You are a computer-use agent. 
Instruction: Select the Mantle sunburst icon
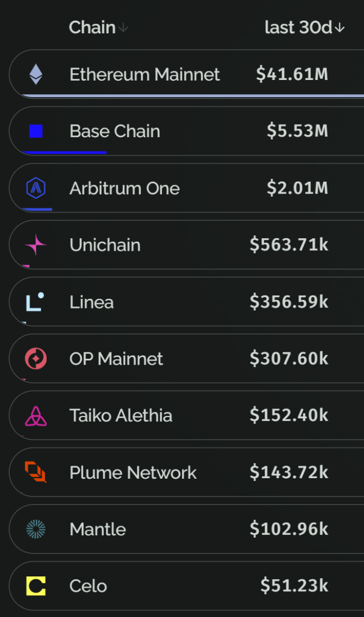coord(36,529)
